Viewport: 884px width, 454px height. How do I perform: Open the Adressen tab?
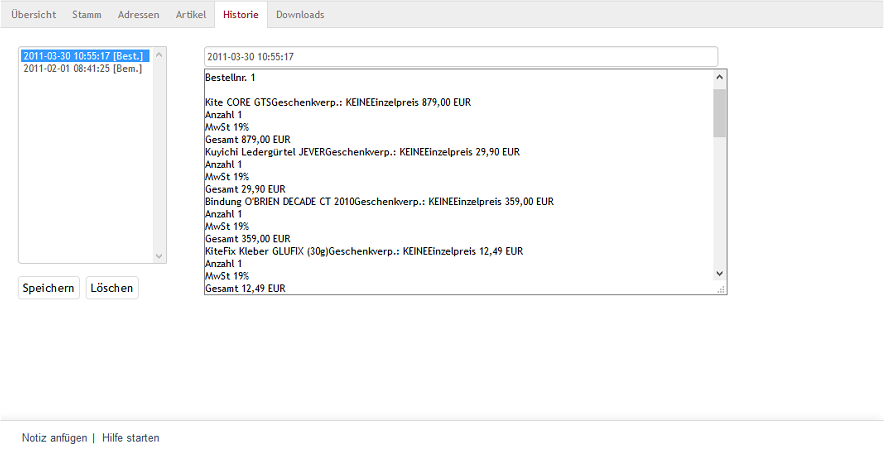pyautogui.click(x=138, y=15)
